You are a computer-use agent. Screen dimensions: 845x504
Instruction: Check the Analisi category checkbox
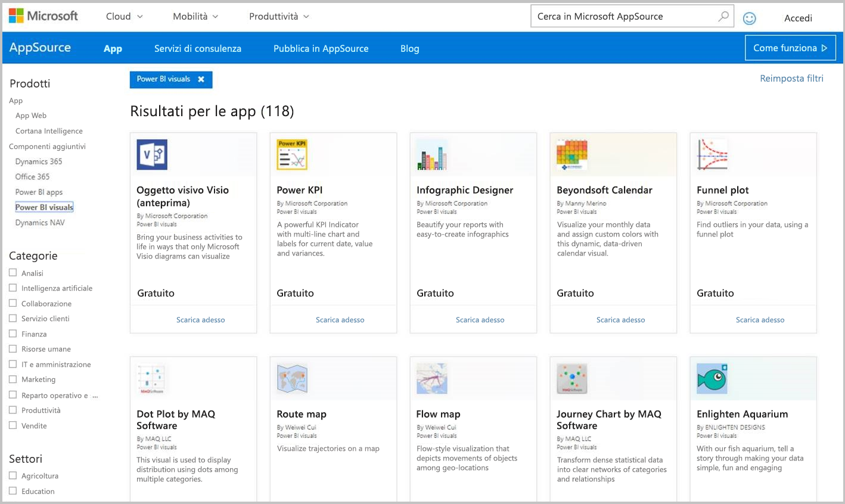tap(13, 273)
